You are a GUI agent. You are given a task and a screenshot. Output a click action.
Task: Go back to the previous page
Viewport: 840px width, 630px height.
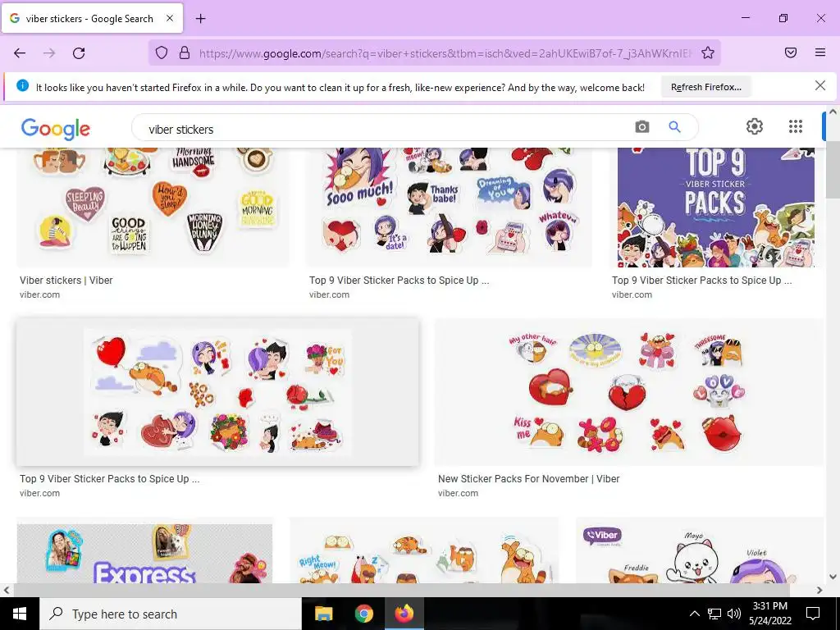tap(20, 53)
